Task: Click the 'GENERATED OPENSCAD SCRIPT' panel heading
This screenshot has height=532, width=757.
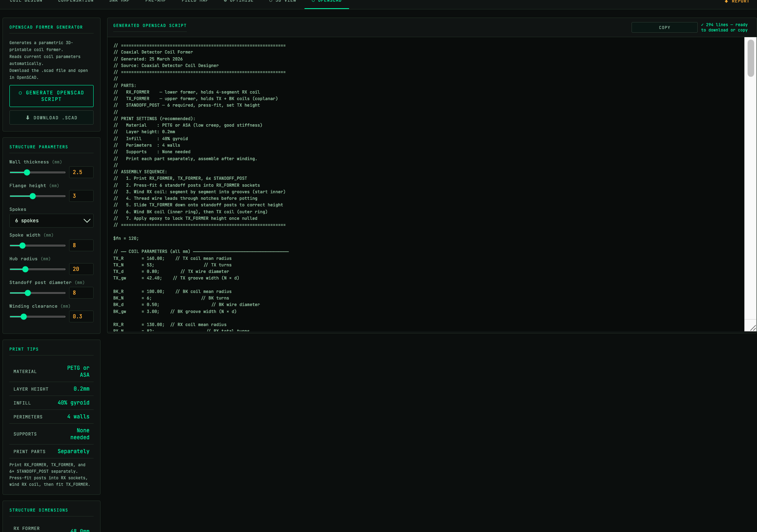Action: click(150, 26)
